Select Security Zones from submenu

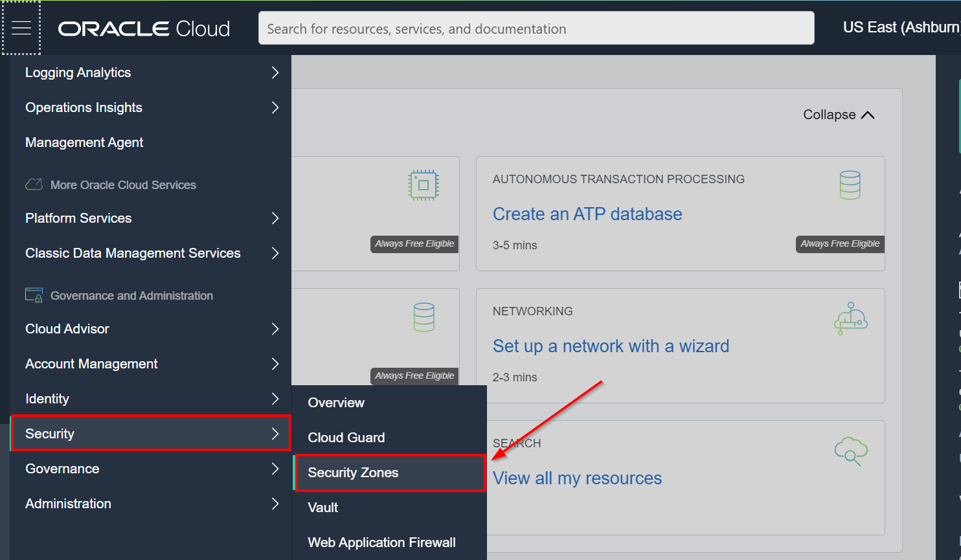pyautogui.click(x=353, y=473)
